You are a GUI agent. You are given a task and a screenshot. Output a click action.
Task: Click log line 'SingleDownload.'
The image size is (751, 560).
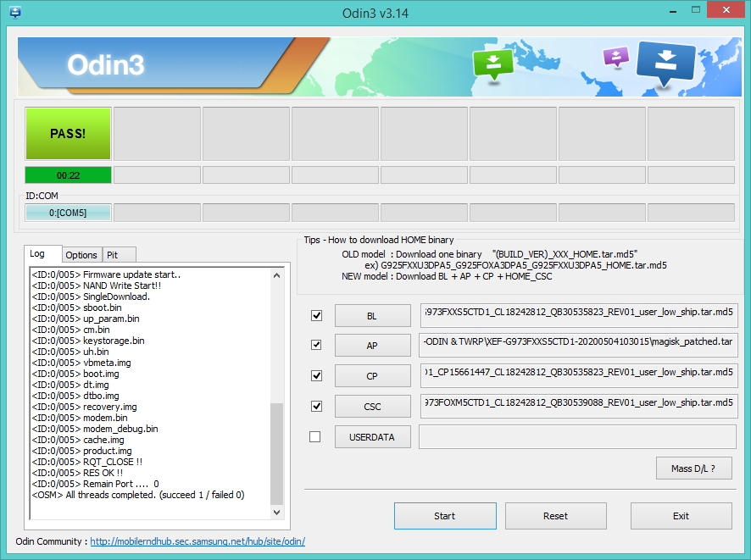[91, 297]
